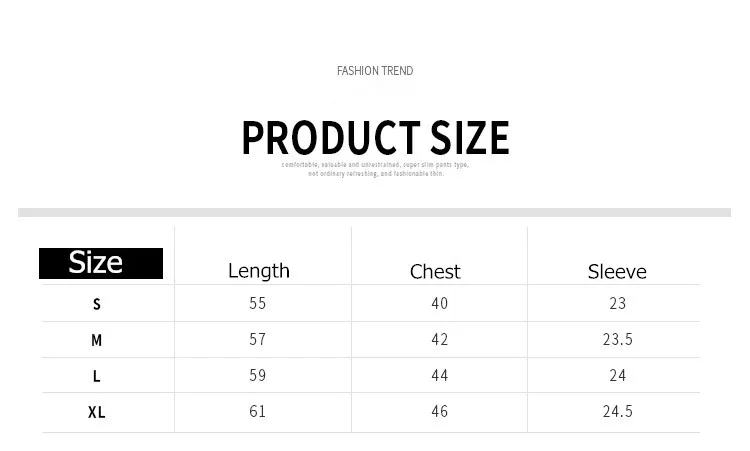Screen dimensions: 750x451
Task: Click the chest value 44
Action: click(x=439, y=375)
